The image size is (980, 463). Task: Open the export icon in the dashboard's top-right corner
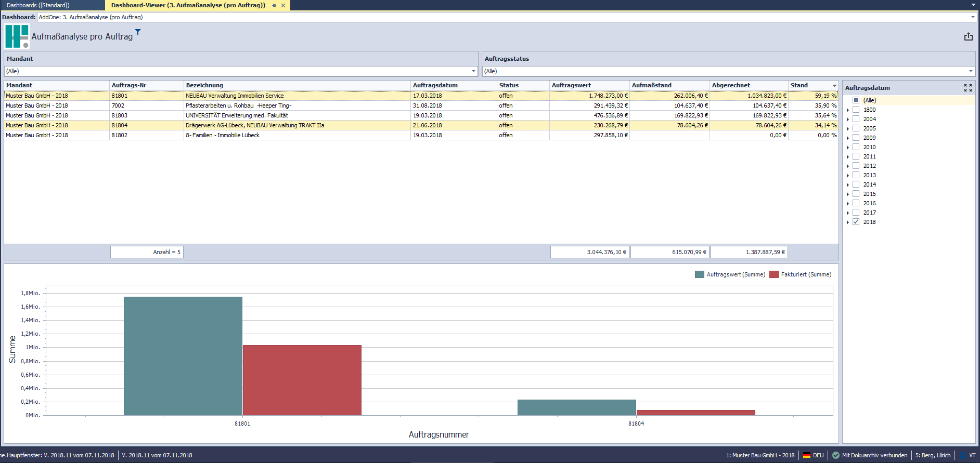(968, 36)
